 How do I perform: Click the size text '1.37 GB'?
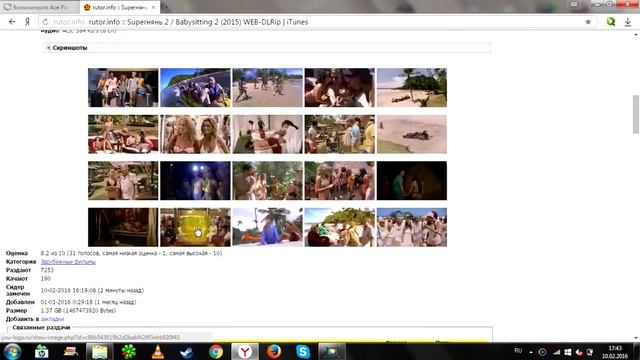coord(51,311)
